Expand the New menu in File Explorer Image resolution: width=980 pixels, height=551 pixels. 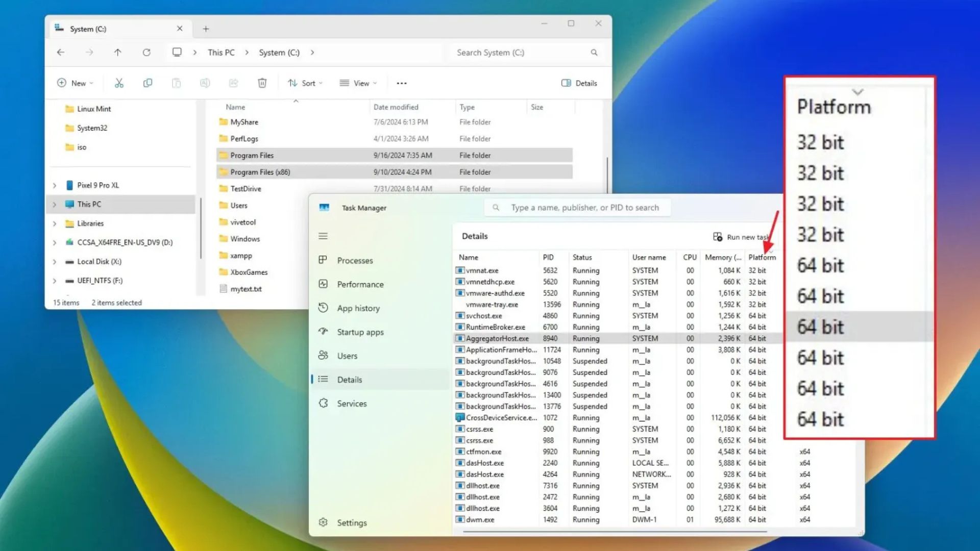click(x=75, y=83)
